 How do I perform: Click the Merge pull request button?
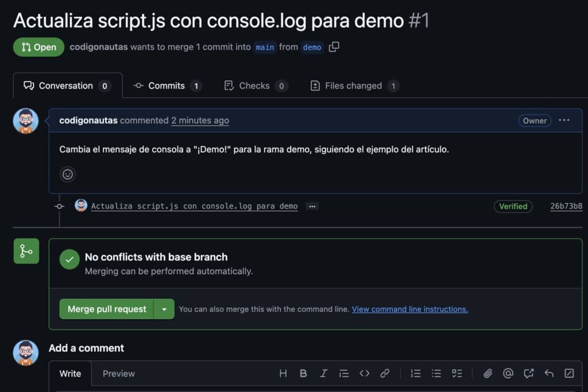(x=106, y=309)
